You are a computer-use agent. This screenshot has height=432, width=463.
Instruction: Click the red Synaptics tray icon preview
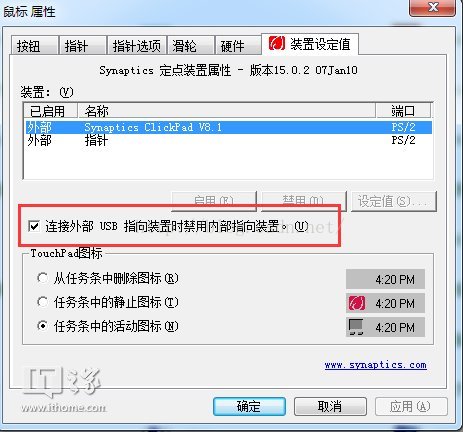click(x=356, y=303)
